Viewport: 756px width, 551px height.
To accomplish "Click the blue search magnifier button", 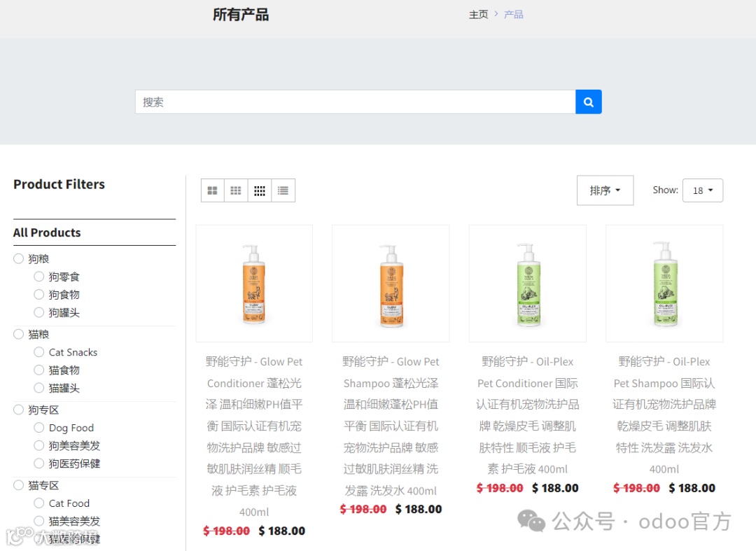I will click(x=588, y=102).
